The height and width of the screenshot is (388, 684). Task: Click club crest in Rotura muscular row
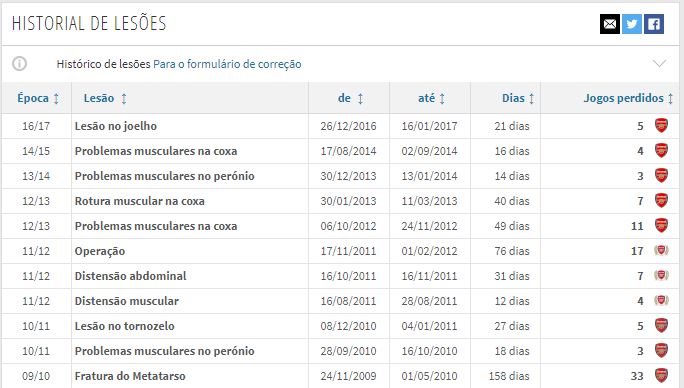(661, 200)
